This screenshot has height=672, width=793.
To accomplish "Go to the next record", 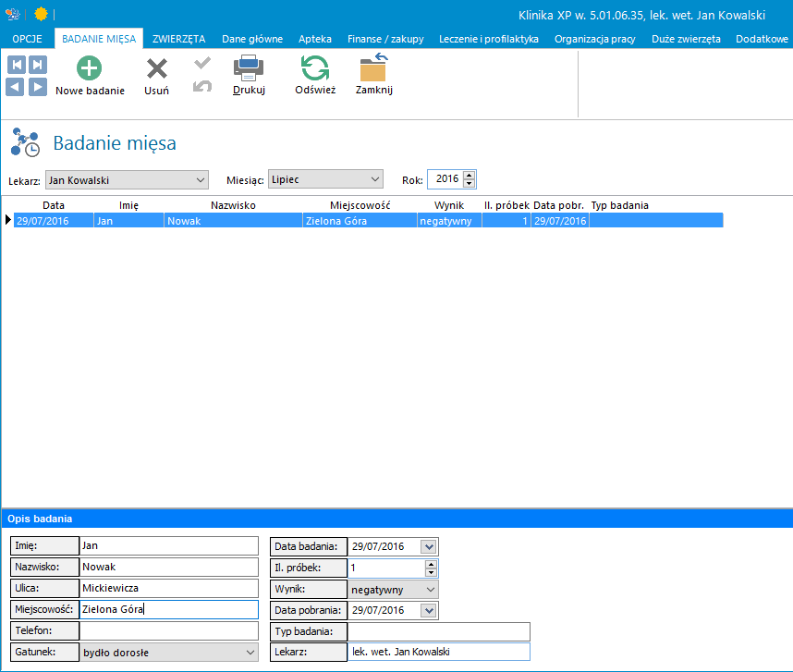I will (37, 87).
